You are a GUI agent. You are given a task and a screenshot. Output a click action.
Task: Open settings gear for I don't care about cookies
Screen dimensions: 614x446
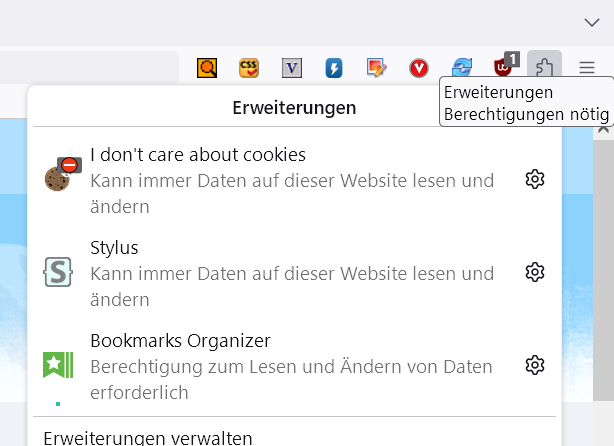(x=535, y=180)
